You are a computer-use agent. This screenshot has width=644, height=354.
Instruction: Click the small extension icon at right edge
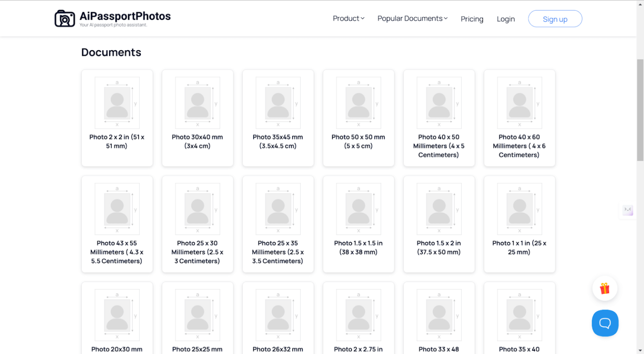(x=628, y=210)
